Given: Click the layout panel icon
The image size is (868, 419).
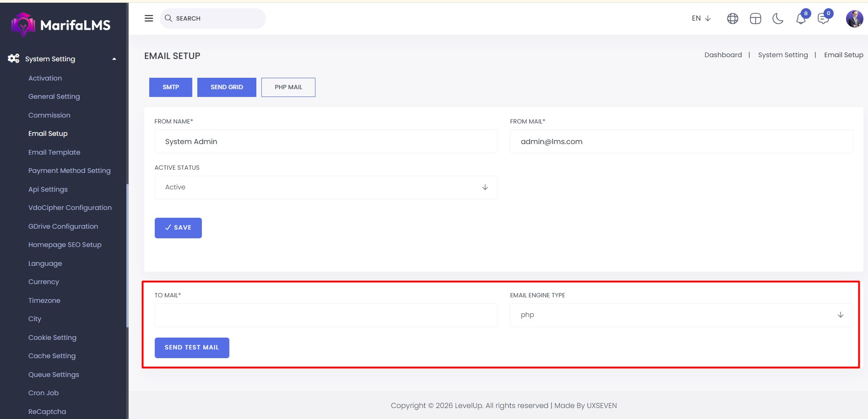Looking at the screenshot, I should click(x=755, y=18).
